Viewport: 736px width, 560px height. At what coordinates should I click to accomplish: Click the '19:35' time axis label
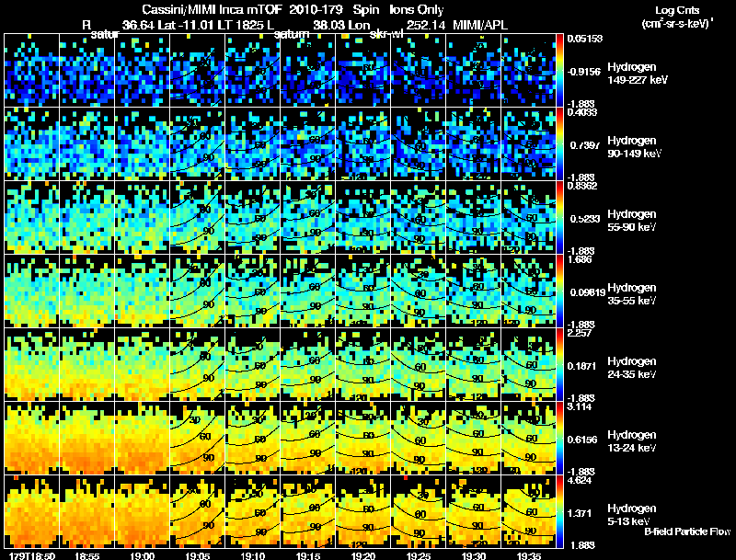point(528,555)
